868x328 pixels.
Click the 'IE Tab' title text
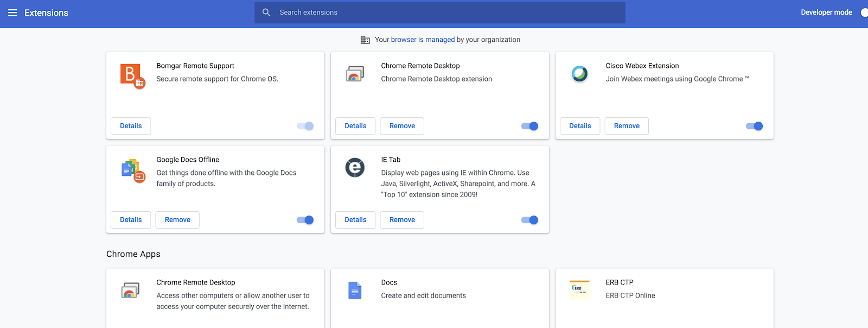pyautogui.click(x=391, y=160)
